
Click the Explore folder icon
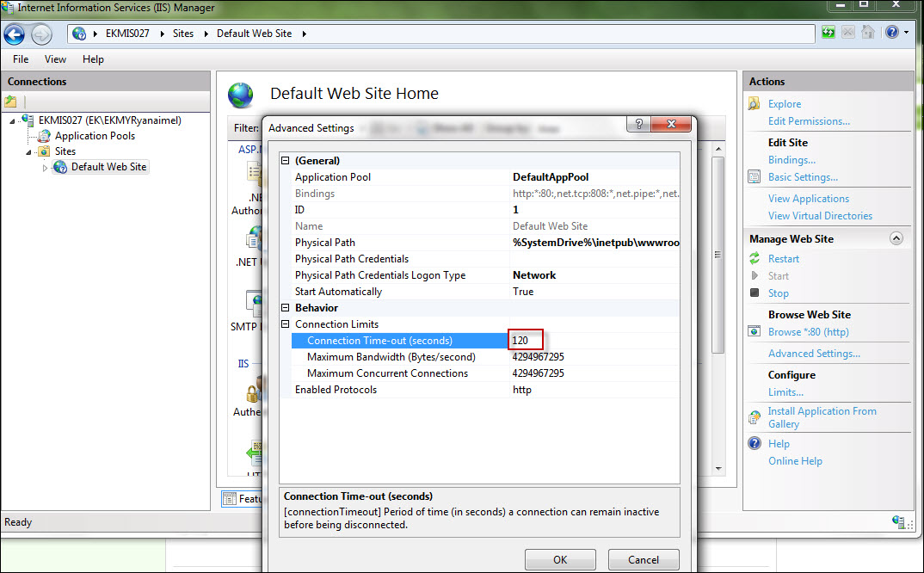point(754,104)
